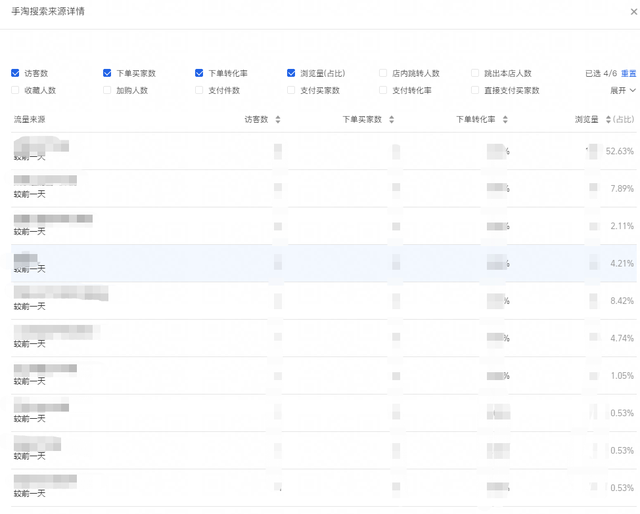Screen dimensions: 640x514
Task: Tick the 支付买家数 checkbox
Action: pos(291,90)
